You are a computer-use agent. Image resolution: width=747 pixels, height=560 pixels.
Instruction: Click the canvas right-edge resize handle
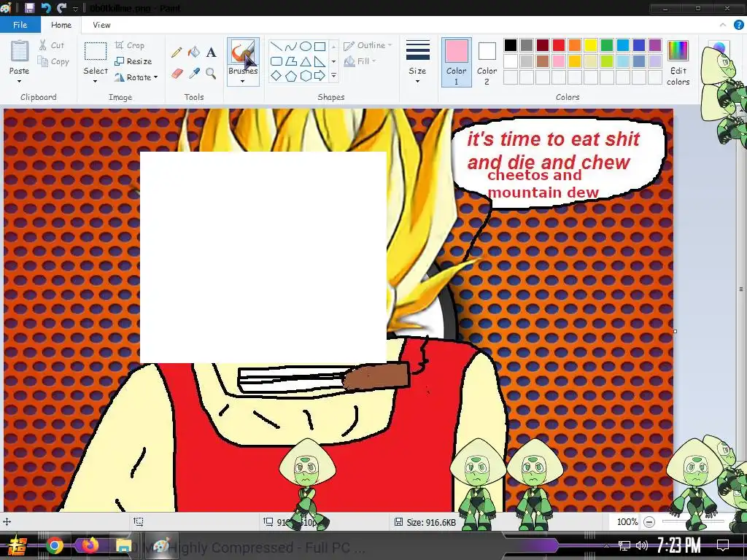675,331
